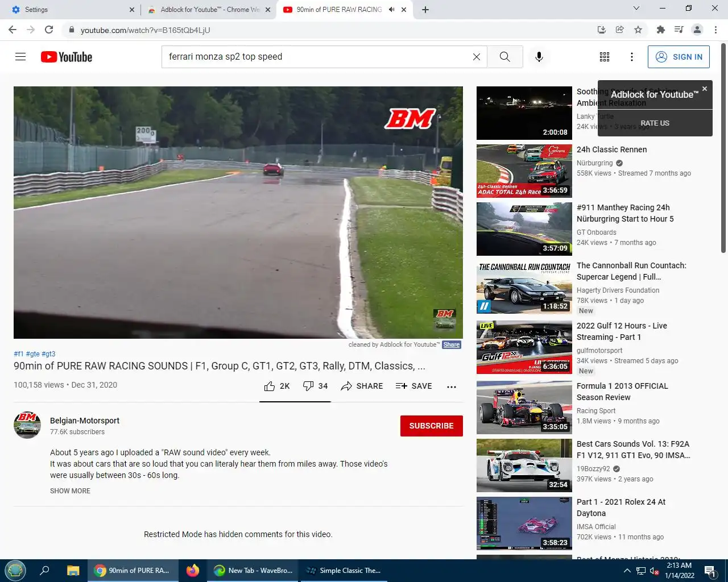Open a new browser tab
The image size is (728, 582).
coord(425,10)
